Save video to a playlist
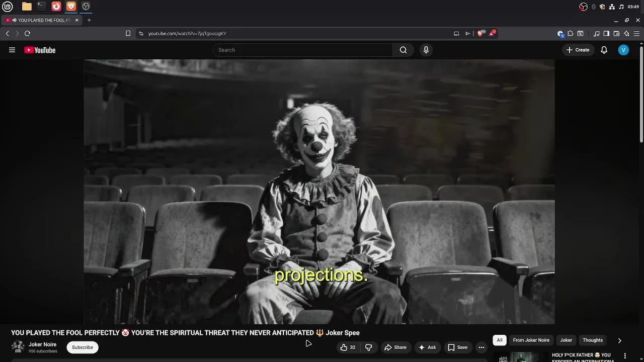This screenshot has height=362, width=644. [x=458, y=347]
